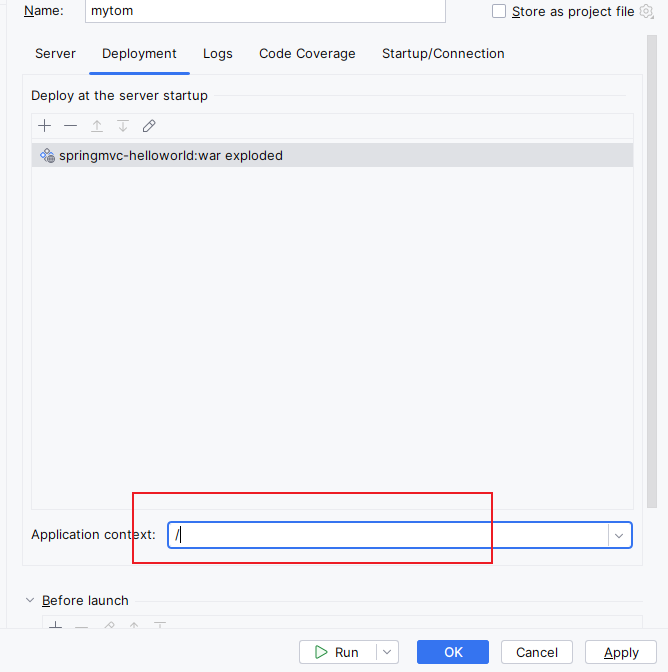
Task: Click the Cancel button
Action: coord(537,652)
